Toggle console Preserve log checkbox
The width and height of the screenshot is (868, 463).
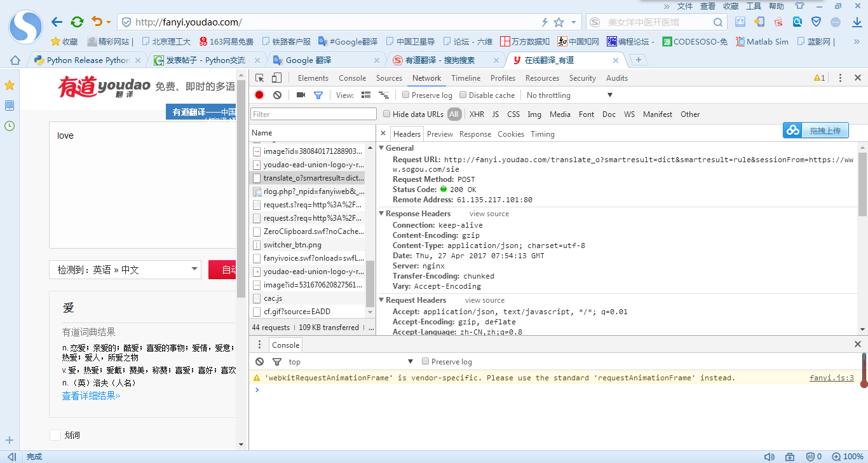click(426, 361)
